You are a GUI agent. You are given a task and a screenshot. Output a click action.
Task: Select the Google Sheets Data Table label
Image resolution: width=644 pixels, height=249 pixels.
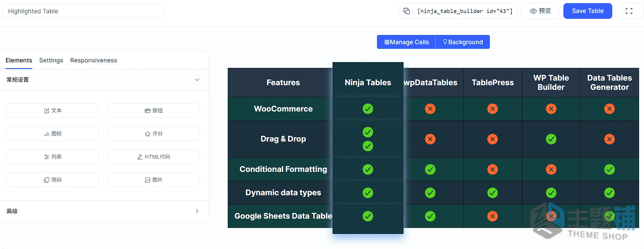[x=283, y=216]
